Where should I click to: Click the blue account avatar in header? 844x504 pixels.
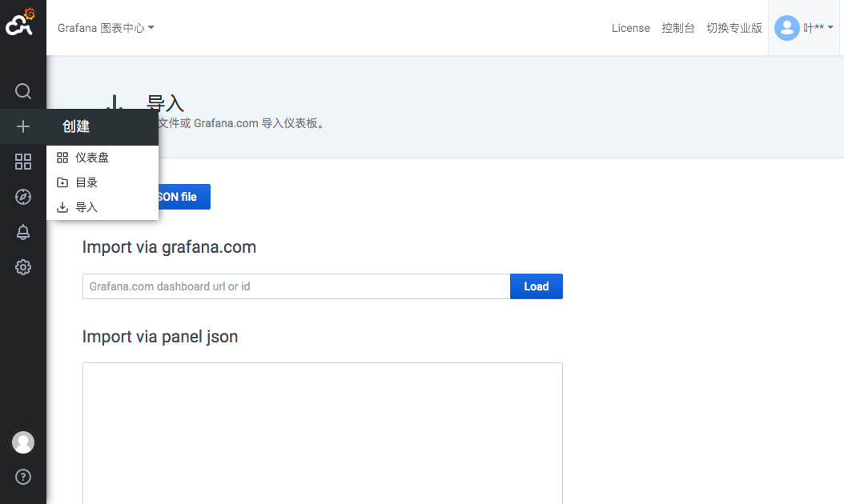(x=786, y=27)
